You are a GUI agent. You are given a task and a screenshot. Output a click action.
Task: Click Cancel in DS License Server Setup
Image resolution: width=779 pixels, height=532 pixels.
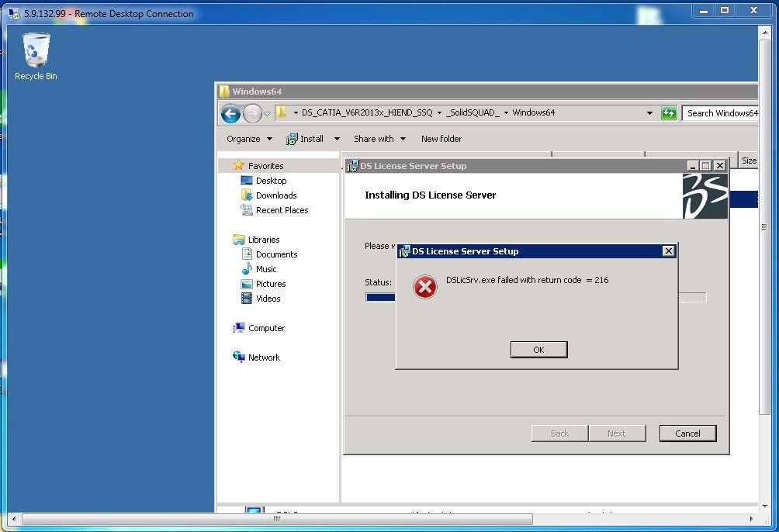[x=687, y=434]
